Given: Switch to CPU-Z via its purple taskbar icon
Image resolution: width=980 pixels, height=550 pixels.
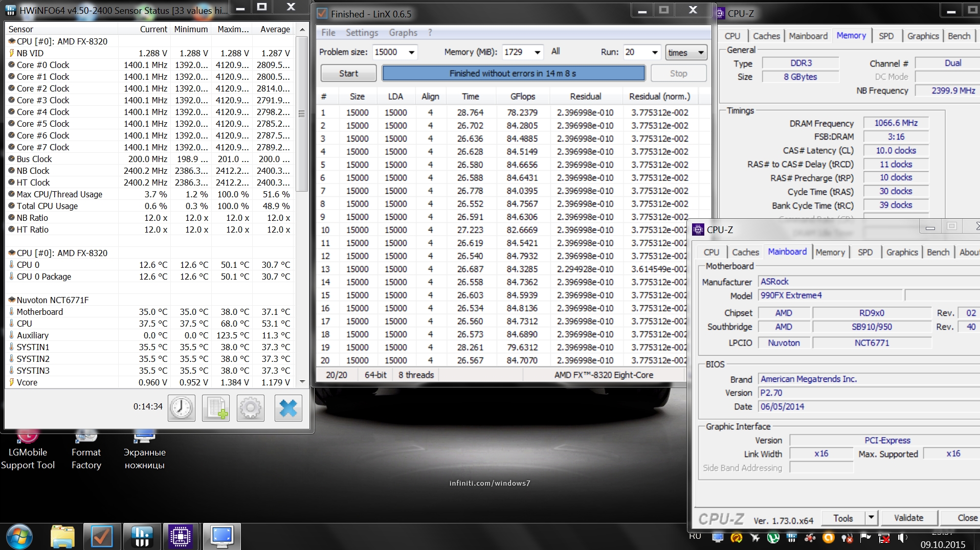Looking at the screenshot, I should click(x=181, y=537).
